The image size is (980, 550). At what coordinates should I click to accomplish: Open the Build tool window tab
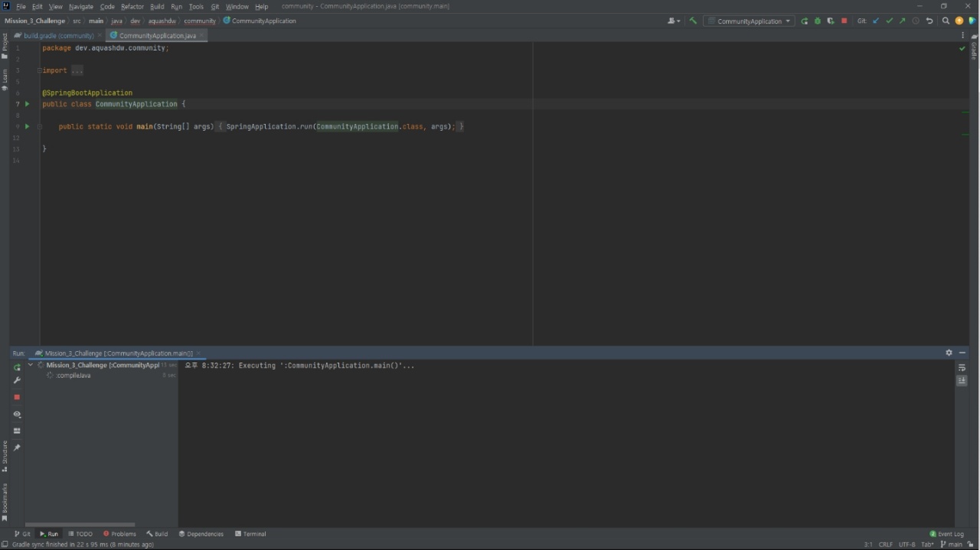point(157,534)
